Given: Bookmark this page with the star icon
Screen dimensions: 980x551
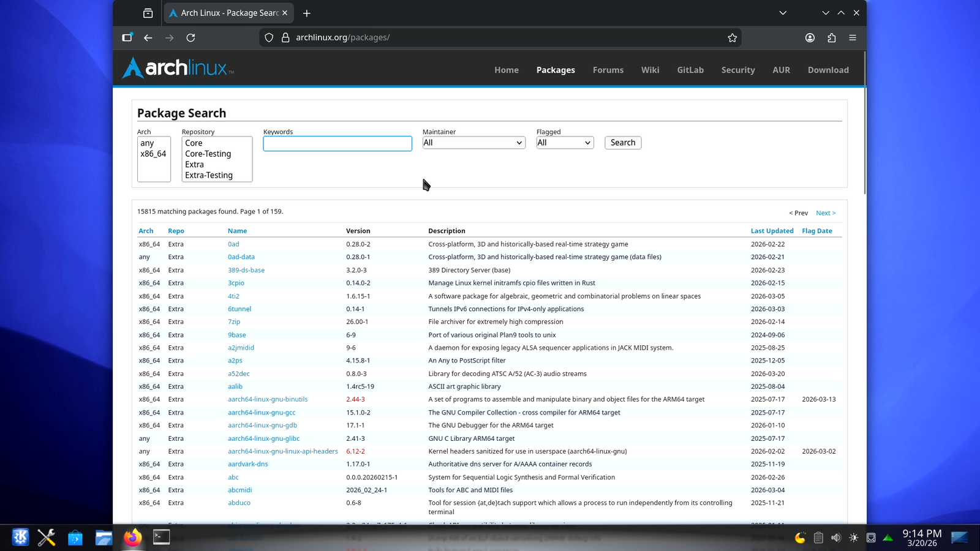Looking at the screenshot, I should (x=732, y=37).
